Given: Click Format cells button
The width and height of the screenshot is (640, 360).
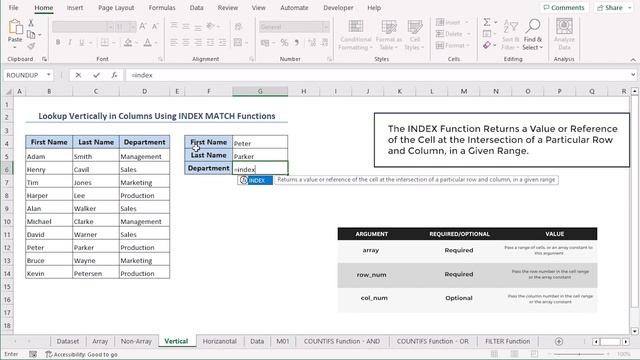Looking at the screenshot, I should [454, 45].
